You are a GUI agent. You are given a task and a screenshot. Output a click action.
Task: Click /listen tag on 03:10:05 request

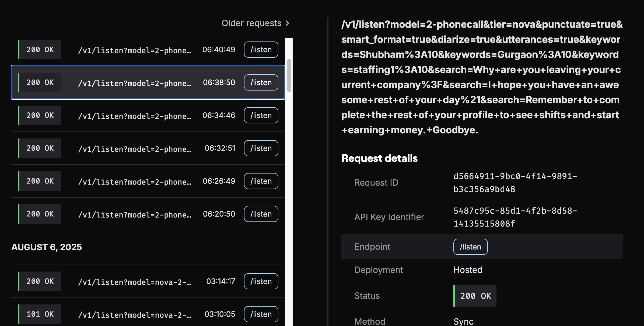click(x=261, y=314)
